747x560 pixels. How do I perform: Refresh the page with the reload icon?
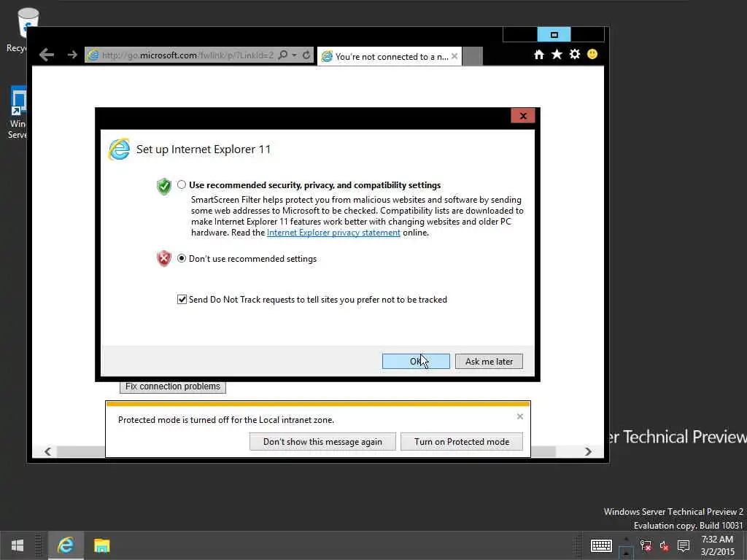306,55
